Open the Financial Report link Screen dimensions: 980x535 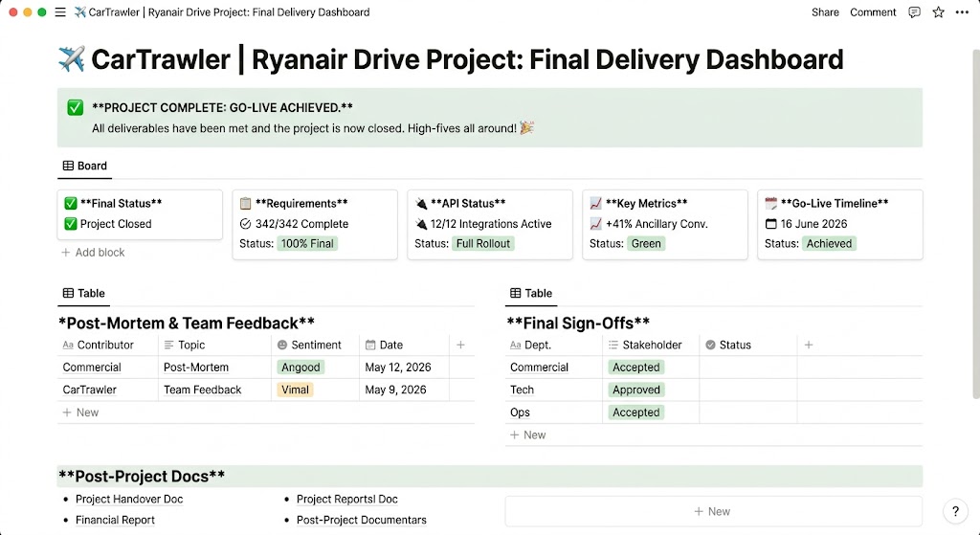pyautogui.click(x=115, y=520)
